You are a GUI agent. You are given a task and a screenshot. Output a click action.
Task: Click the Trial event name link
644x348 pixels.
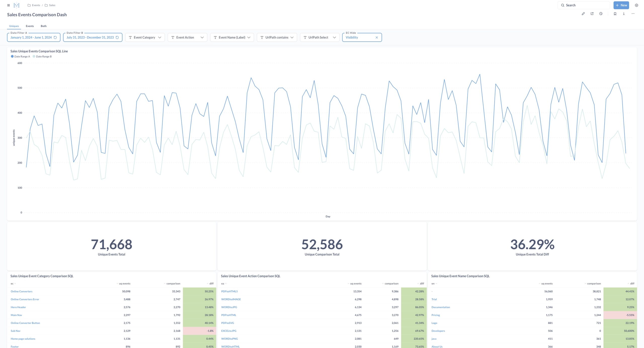434,299
